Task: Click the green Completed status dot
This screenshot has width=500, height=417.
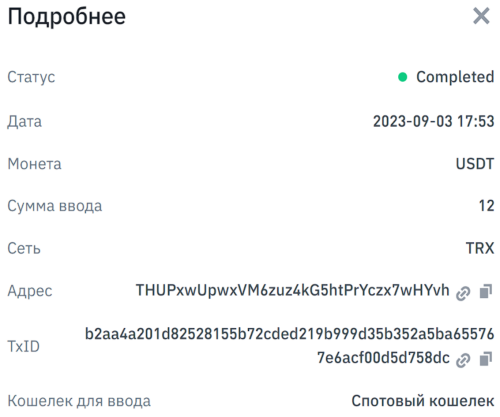Action: point(403,77)
